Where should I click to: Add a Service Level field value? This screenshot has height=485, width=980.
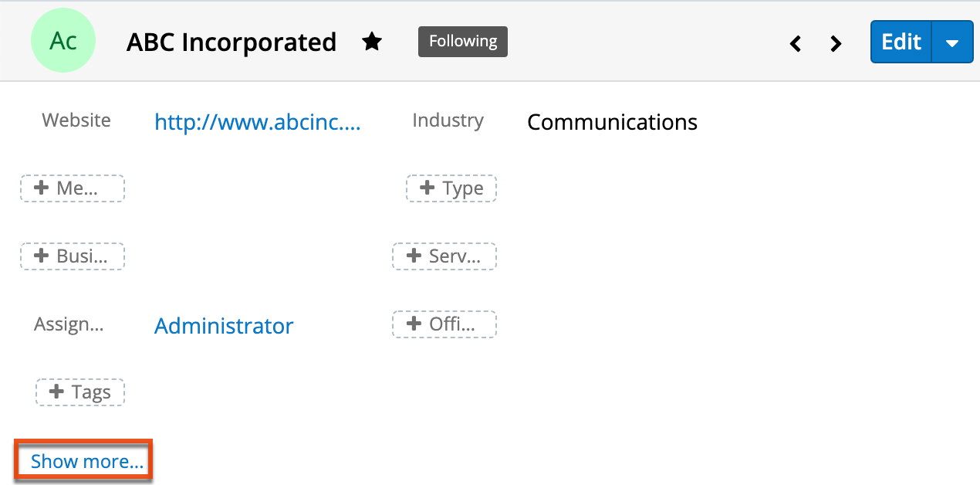point(444,256)
